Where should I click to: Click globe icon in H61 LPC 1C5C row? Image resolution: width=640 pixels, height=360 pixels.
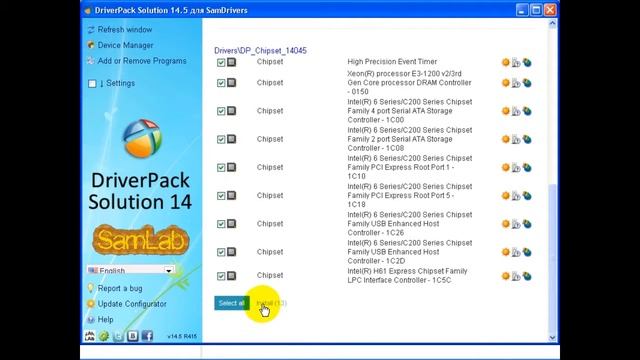click(x=527, y=276)
